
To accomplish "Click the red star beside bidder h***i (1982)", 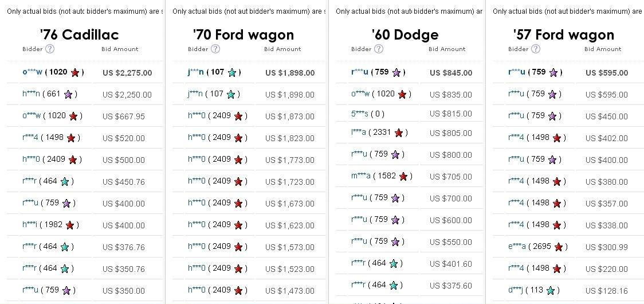I will tap(70, 225).
